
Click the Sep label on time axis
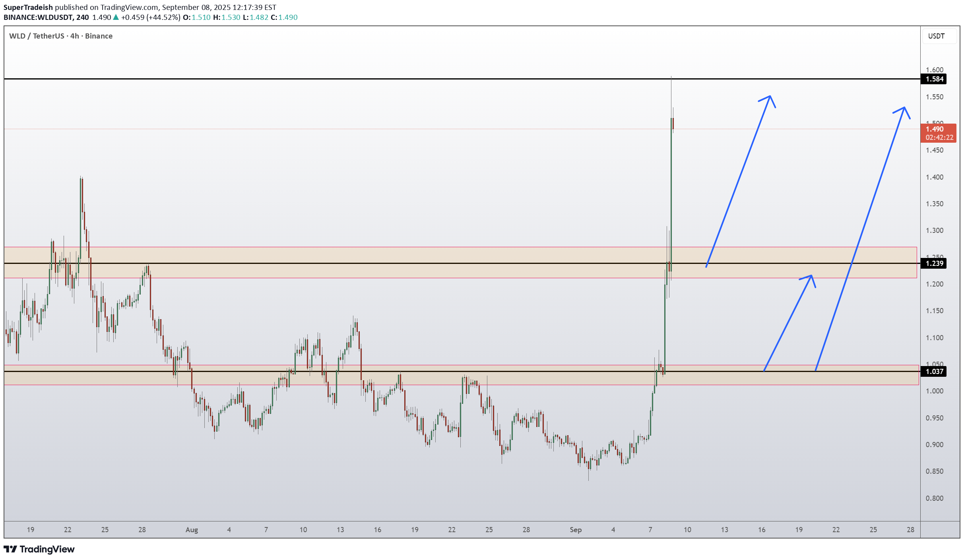tap(576, 530)
